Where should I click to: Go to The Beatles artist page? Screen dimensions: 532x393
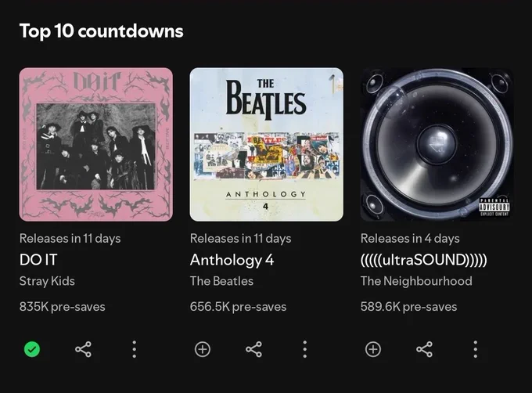(x=222, y=281)
